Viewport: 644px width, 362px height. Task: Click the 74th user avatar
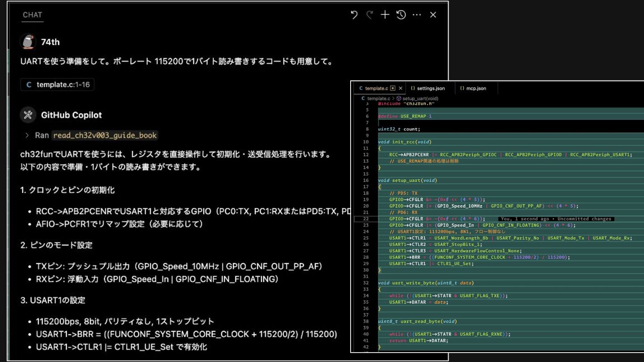[28, 42]
